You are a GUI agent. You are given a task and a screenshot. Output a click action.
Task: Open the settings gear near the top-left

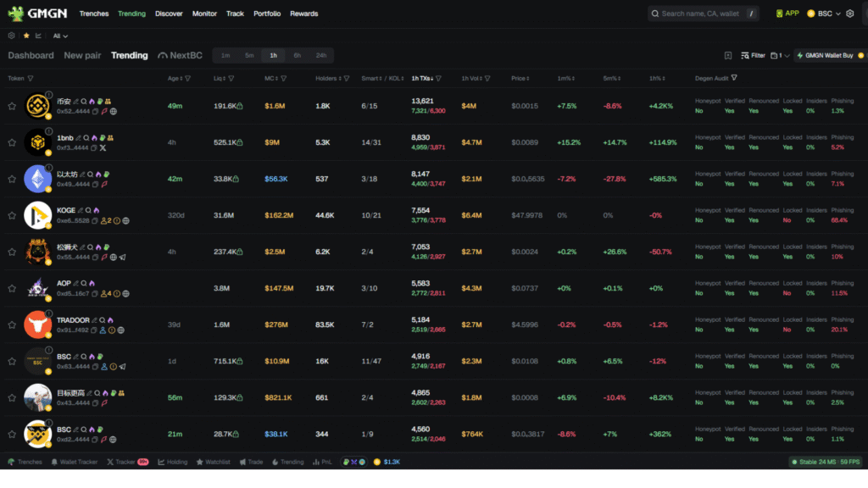(x=11, y=36)
